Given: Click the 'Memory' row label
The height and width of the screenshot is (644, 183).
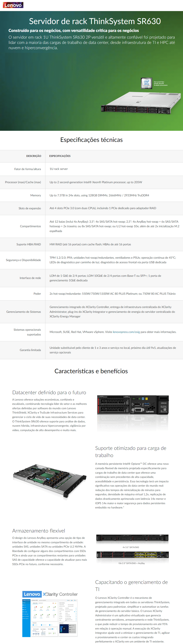Looking at the screenshot, I should coord(36,195).
